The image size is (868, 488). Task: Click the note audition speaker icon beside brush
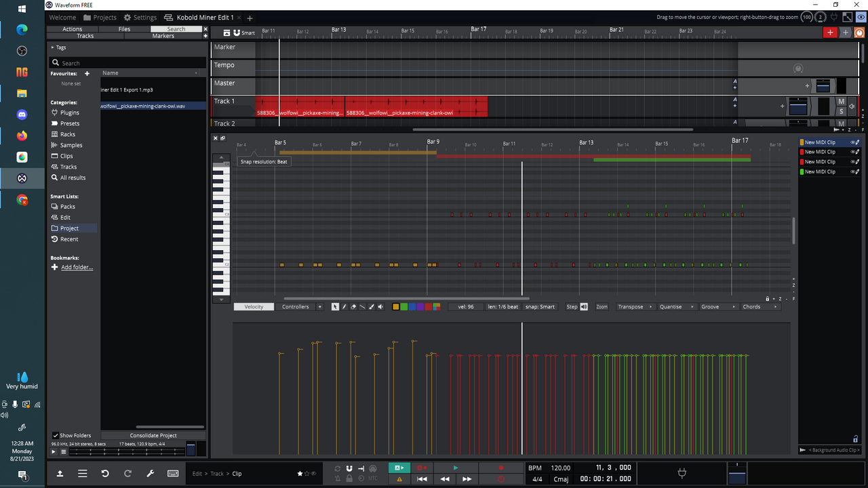click(380, 307)
